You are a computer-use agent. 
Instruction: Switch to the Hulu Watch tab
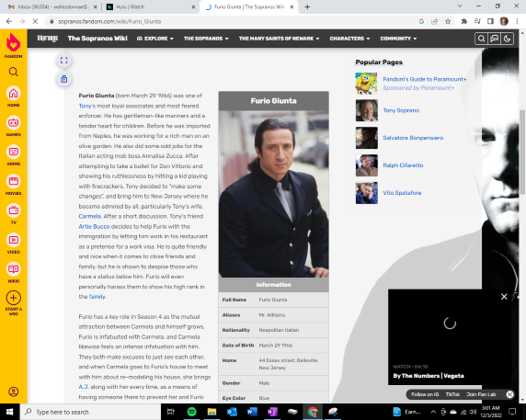click(x=151, y=6)
